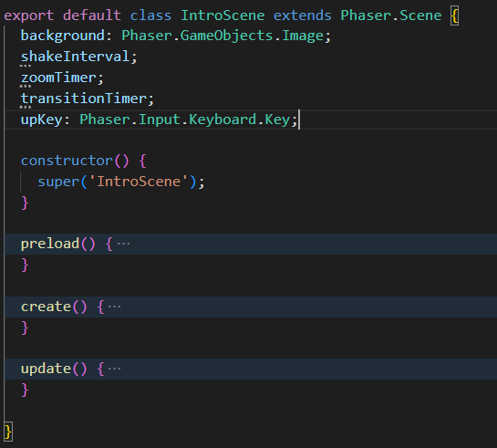Click the zoomTimer property declaration
The image size is (497, 448).
[58, 78]
